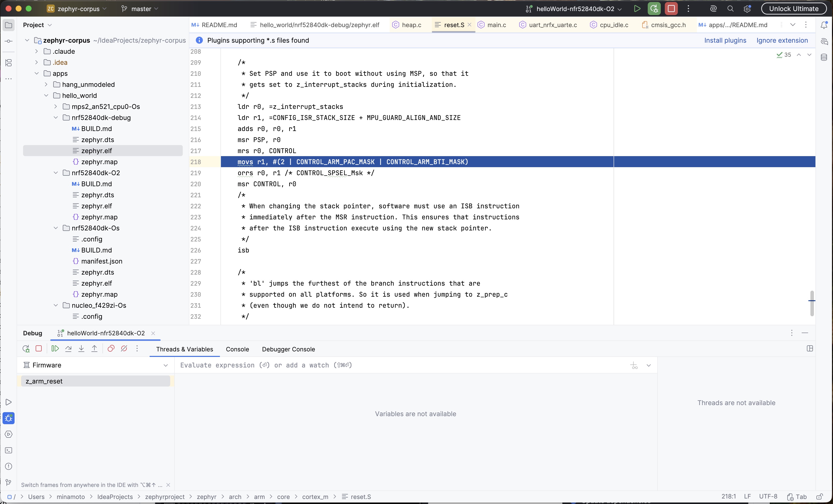Toggle read-only lock in status bar
The width and height of the screenshot is (833, 504).
820,496
